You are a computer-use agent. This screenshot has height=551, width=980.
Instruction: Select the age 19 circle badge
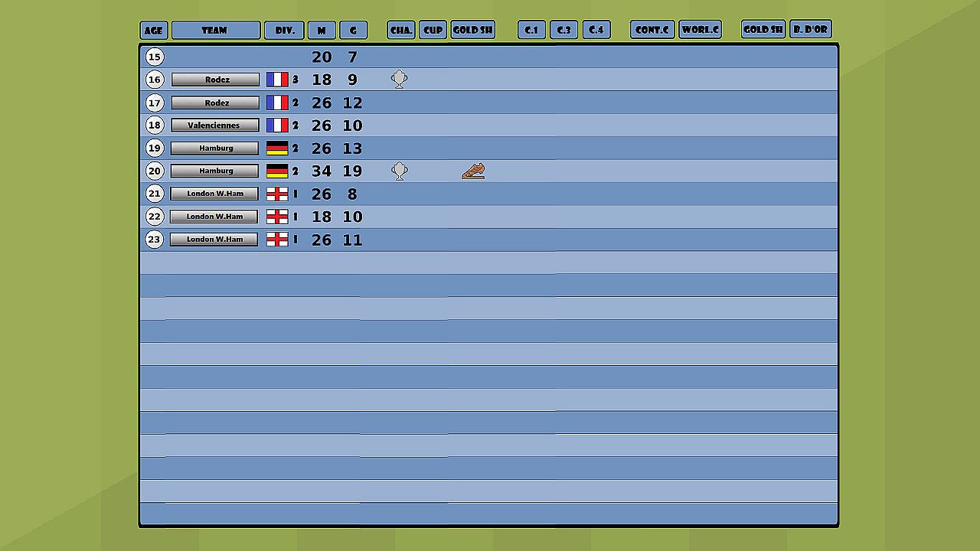click(155, 148)
